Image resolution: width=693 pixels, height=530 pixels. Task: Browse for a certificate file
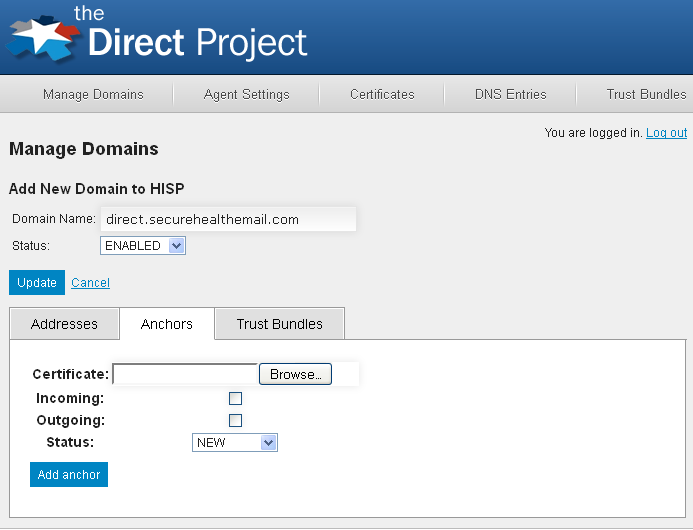click(x=295, y=374)
